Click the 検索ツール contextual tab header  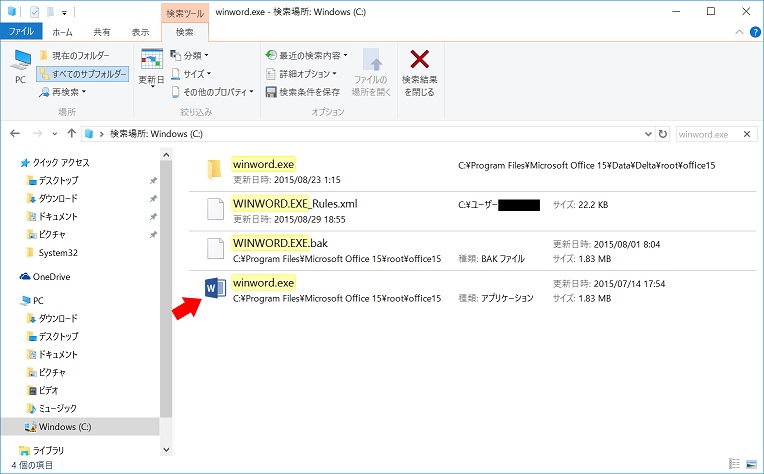(185, 13)
